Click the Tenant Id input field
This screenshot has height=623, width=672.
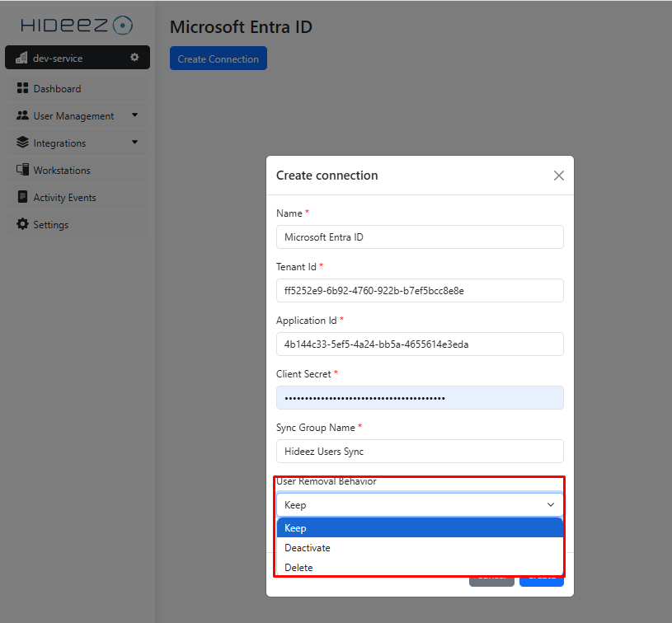click(420, 290)
